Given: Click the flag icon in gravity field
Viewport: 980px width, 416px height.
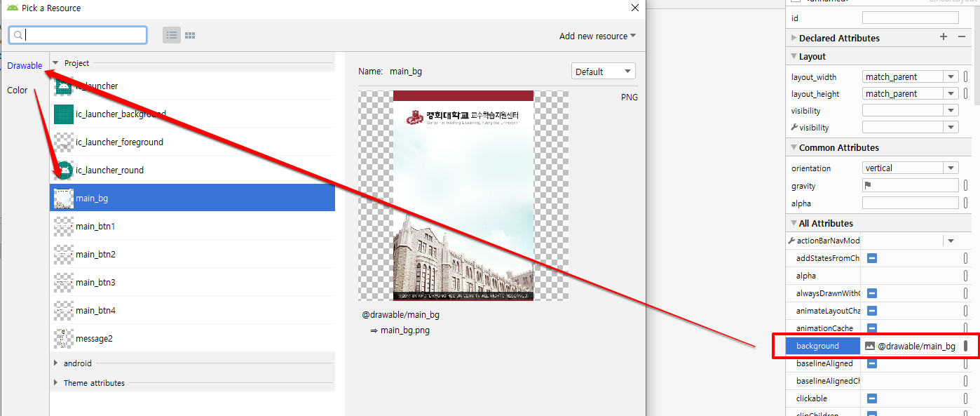Looking at the screenshot, I should pyautogui.click(x=868, y=186).
